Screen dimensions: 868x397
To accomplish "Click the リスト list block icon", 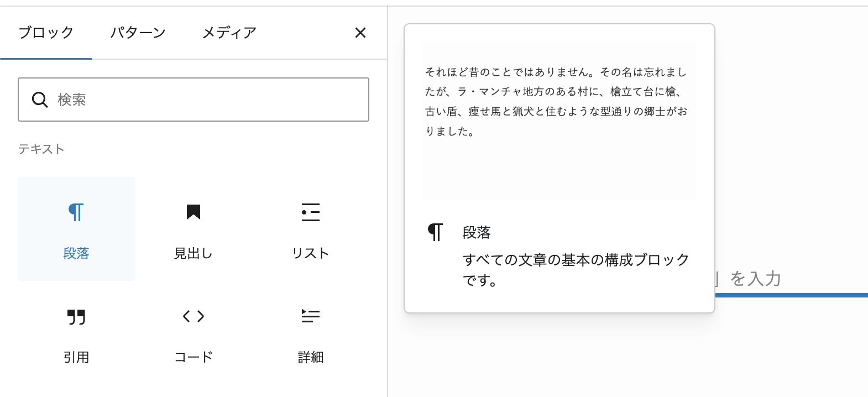I will click(x=310, y=212).
